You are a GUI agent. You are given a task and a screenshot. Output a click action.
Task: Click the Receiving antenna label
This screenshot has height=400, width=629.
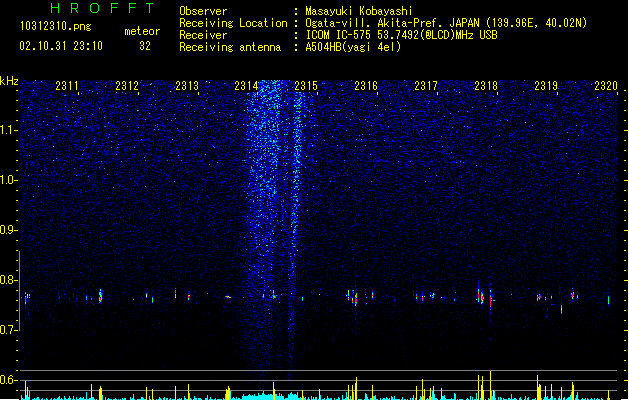[x=230, y=47]
